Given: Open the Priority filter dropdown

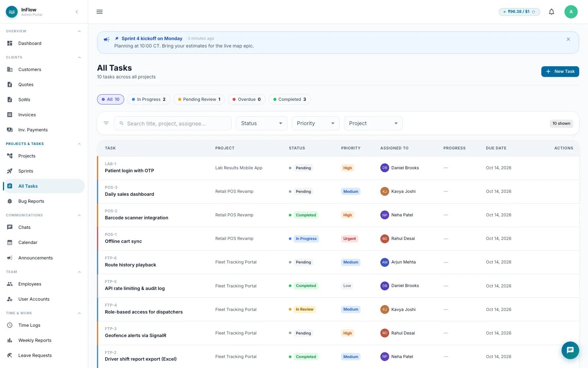Looking at the screenshot, I should 316,123.
